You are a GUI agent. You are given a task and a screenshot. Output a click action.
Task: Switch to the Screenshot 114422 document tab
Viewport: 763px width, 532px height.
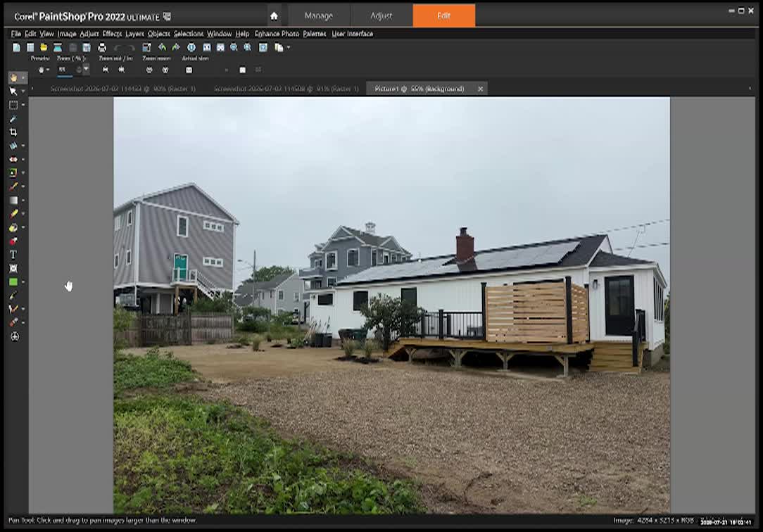(122, 89)
